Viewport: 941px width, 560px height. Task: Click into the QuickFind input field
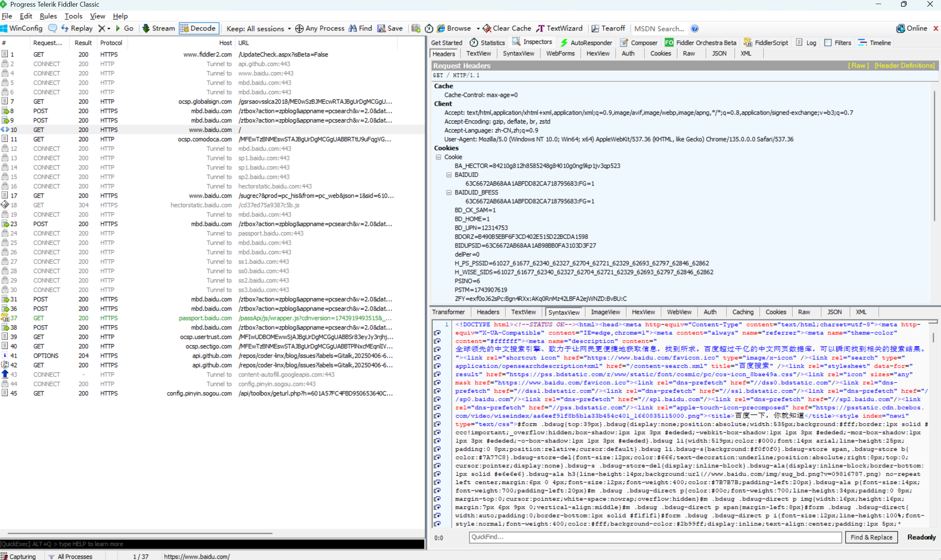pyautogui.click(x=655, y=537)
